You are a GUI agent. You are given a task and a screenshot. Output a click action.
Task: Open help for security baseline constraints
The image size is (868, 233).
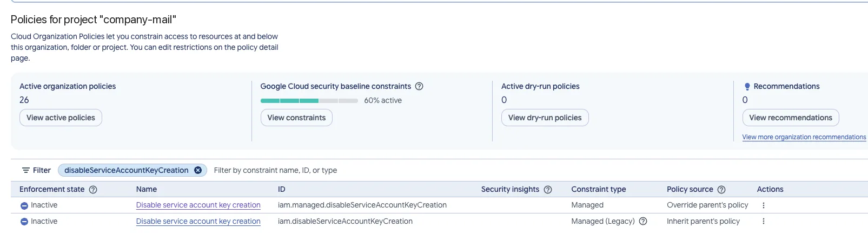[x=419, y=86]
